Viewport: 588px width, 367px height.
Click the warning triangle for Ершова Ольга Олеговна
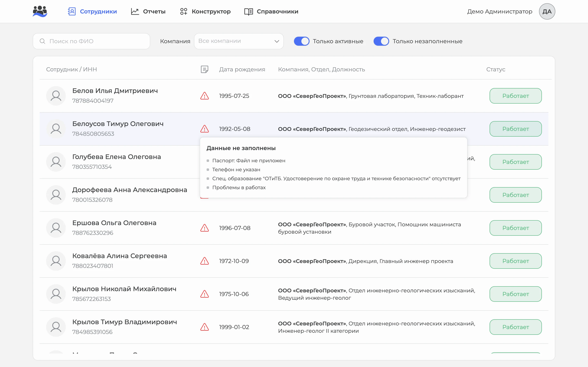pos(205,228)
